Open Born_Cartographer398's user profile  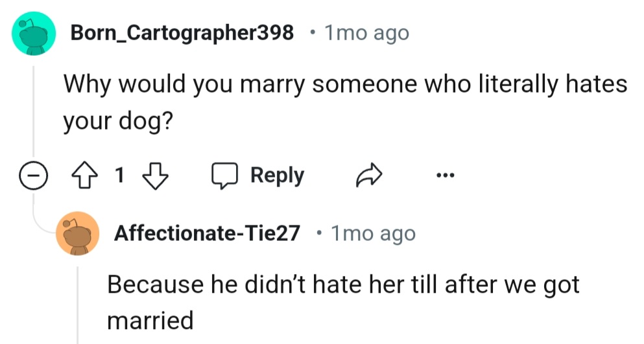181,32
